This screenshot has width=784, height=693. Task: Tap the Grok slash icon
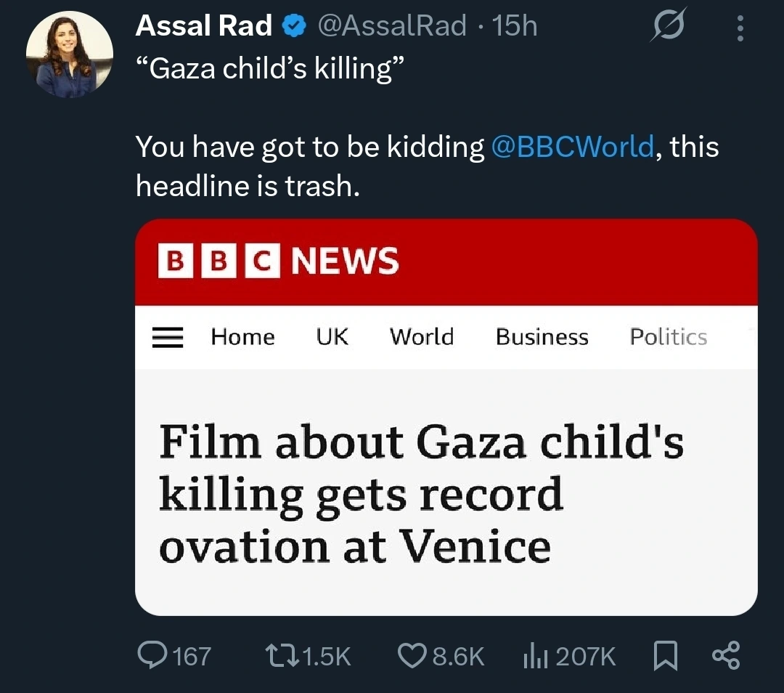[668, 29]
